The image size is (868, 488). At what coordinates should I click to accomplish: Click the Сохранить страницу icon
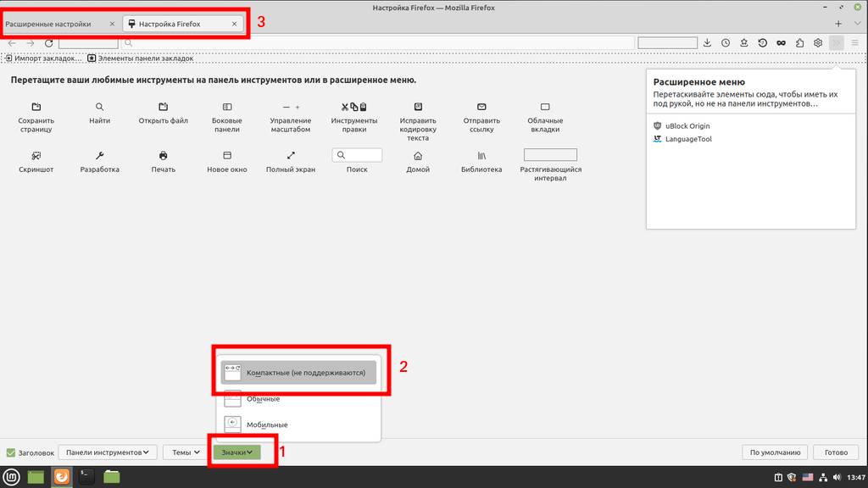[x=36, y=108]
